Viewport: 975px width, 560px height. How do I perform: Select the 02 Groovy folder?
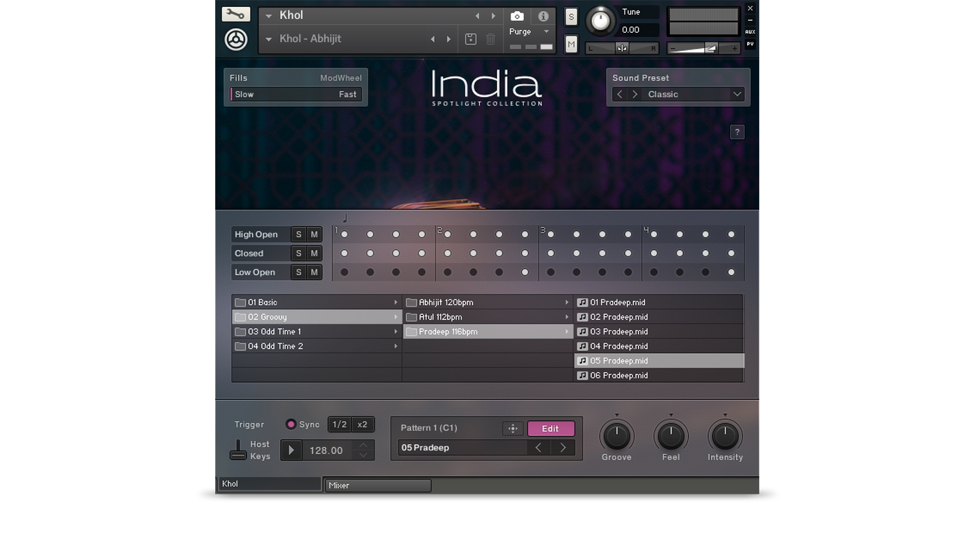click(x=317, y=318)
